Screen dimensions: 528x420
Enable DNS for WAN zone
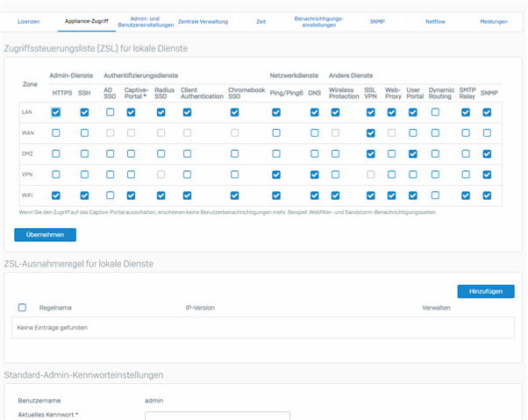[x=315, y=133]
